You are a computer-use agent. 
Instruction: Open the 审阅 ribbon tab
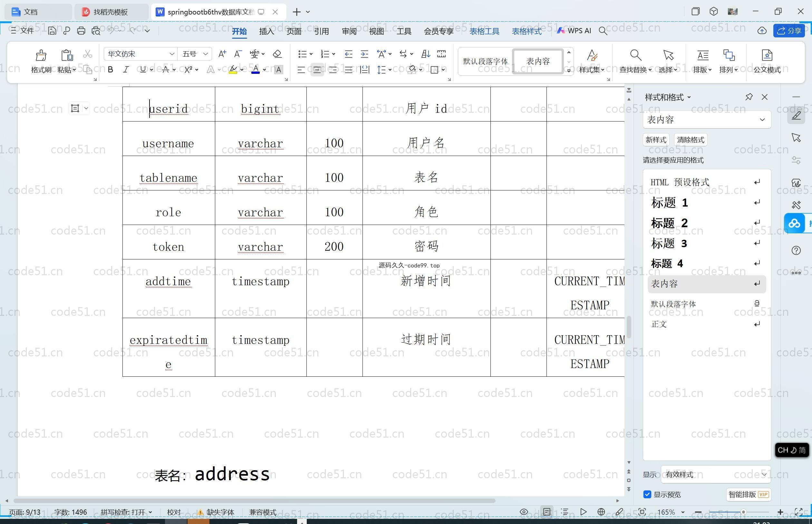[349, 31]
